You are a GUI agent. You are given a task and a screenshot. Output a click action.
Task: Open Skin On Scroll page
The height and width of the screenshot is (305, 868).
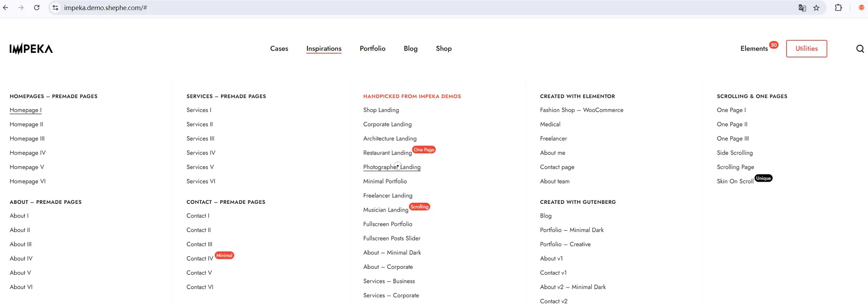[x=735, y=181]
